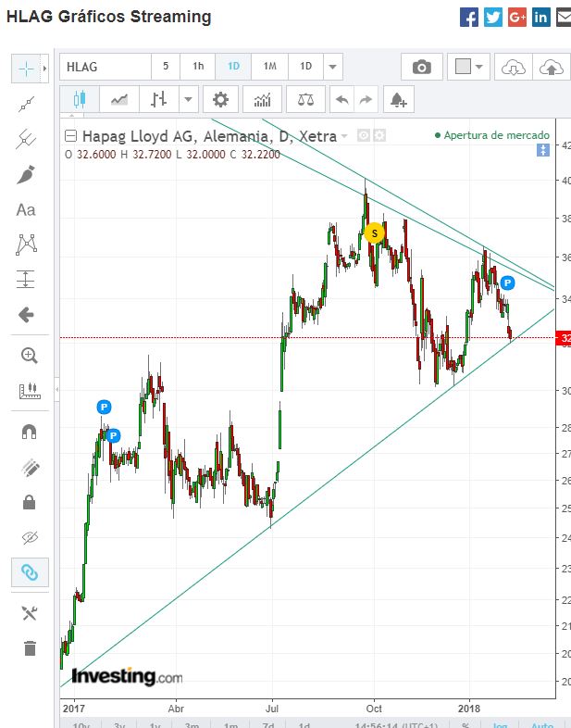Toggle the log scale button
571x728 pixels.
(x=500, y=724)
